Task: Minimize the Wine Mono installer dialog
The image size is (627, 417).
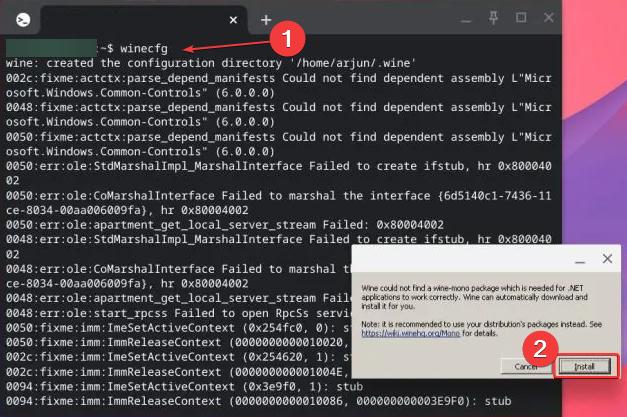Action: (x=580, y=262)
